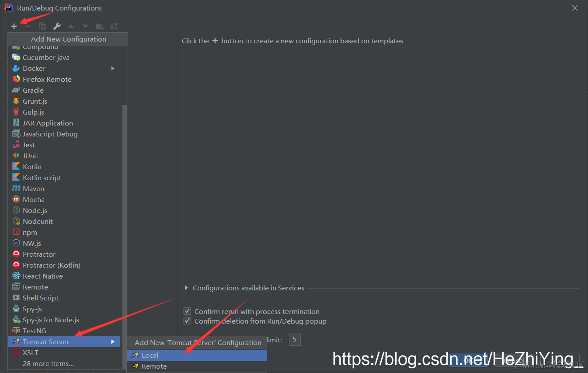The height and width of the screenshot is (373, 588).
Task: Select the Spy-js icon
Action: pos(16,309)
